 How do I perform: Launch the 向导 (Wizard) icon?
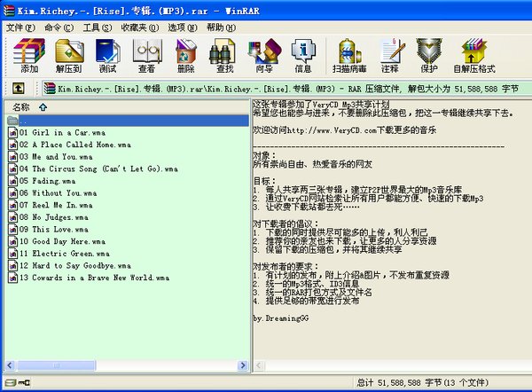tap(264, 56)
